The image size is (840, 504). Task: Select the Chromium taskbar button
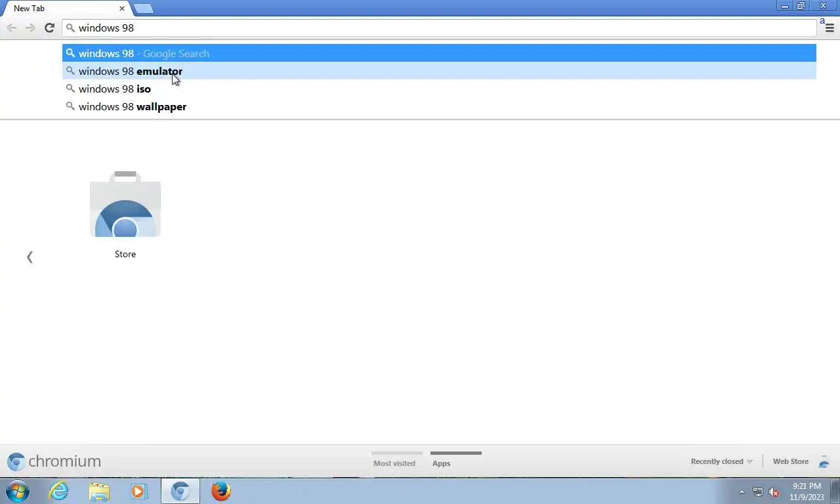click(x=180, y=491)
